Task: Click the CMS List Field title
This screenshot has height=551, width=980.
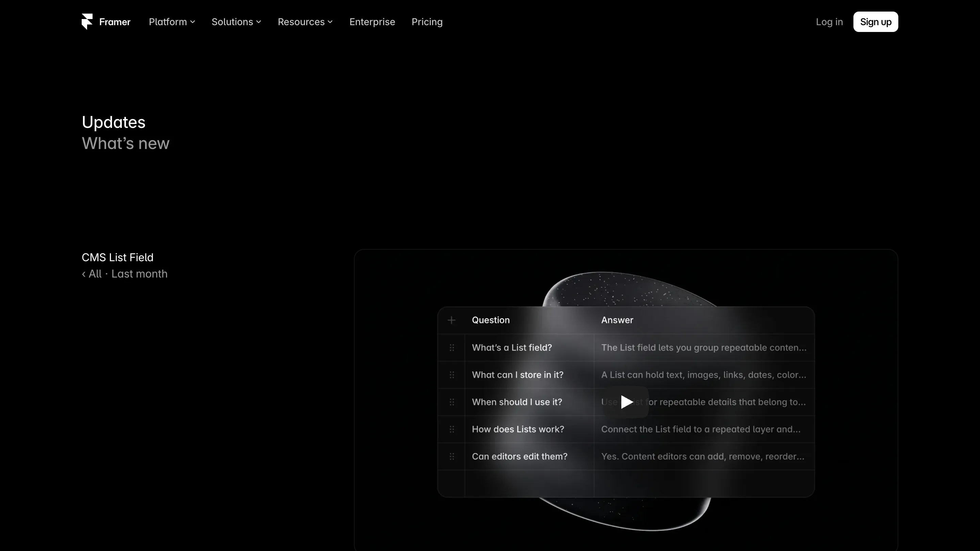Action: 117,257
